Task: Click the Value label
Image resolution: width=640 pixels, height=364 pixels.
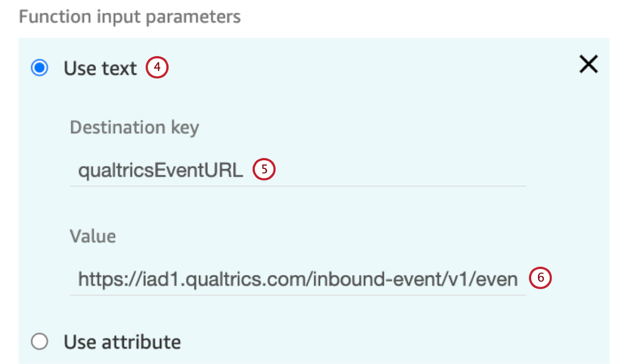Action: click(x=93, y=236)
